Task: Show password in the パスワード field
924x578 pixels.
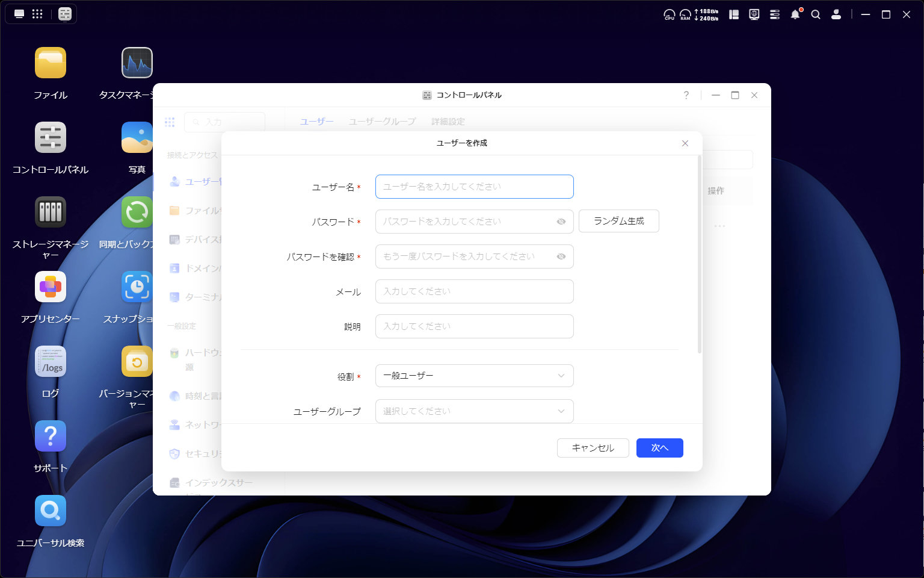Action: (561, 222)
